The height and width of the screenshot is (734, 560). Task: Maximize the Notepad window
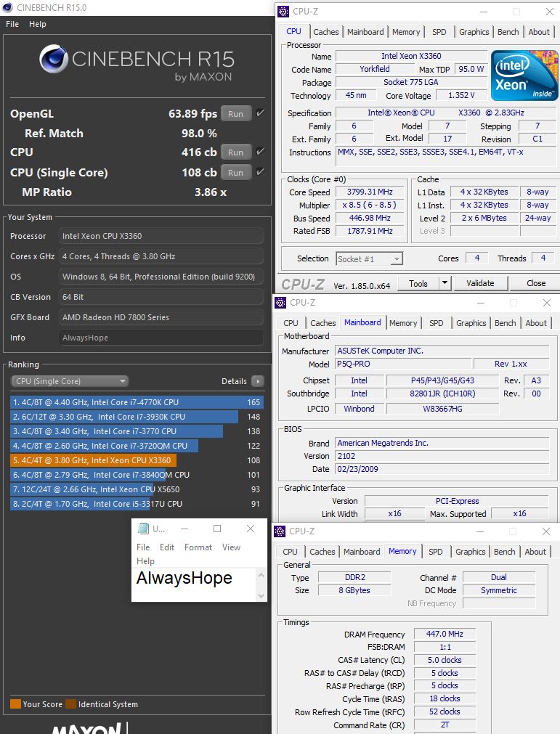point(216,529)
